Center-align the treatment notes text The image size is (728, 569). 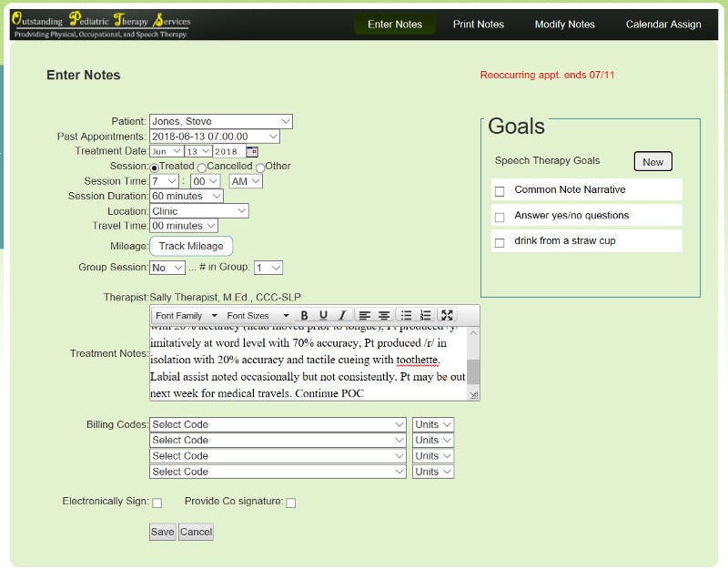[383, 315]
